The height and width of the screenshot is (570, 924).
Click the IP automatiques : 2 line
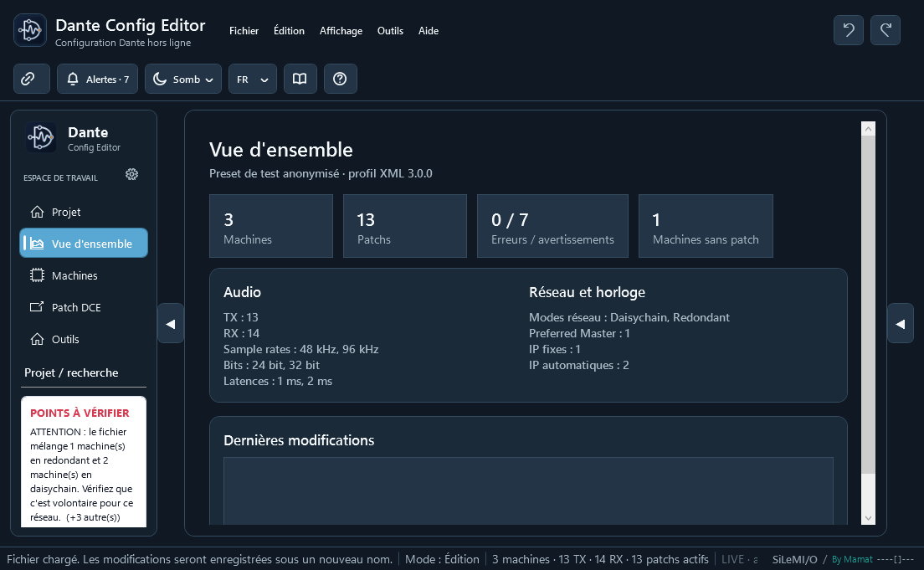pos(578,365)
